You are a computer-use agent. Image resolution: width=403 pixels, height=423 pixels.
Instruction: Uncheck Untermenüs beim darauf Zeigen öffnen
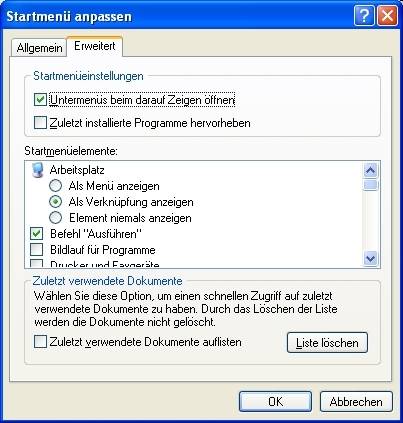(x=40, y=100)
